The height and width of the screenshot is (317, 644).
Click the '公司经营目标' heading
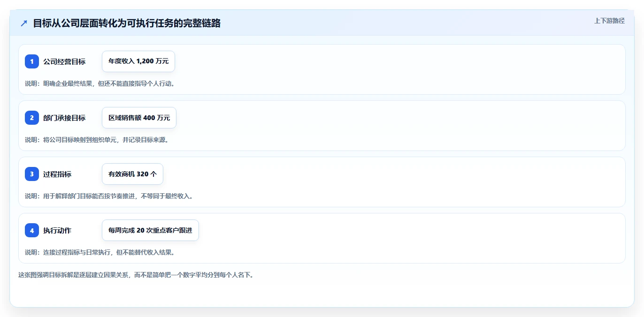coord(64,61)
